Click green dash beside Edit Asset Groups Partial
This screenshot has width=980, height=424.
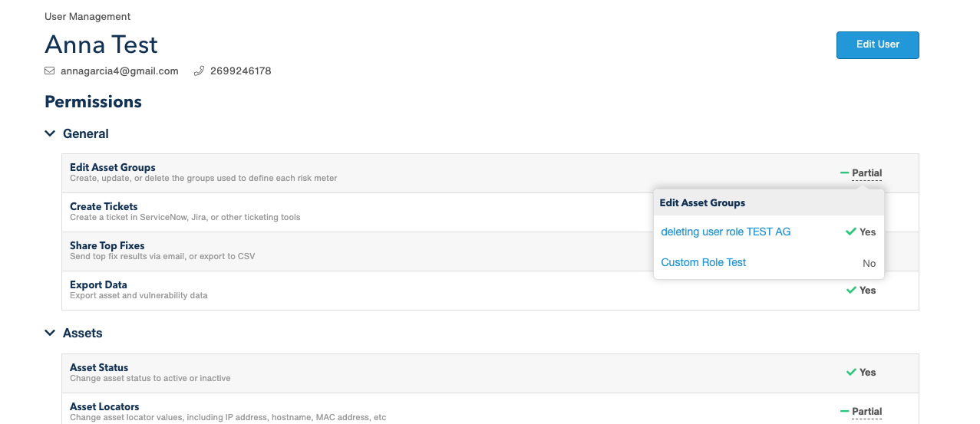click(x=845, y=173)
